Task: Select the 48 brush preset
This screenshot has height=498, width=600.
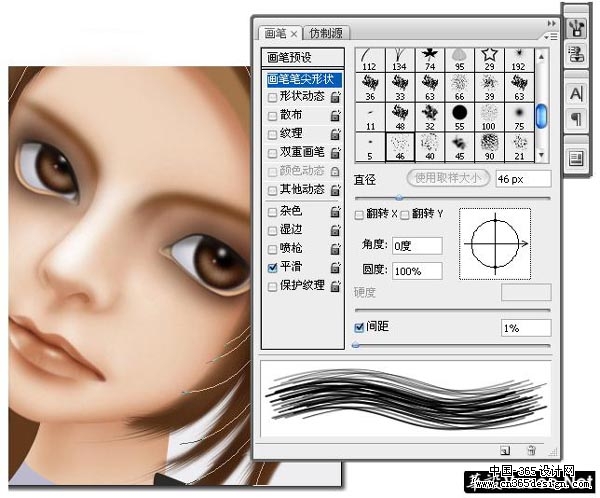Action: [399, 117]
